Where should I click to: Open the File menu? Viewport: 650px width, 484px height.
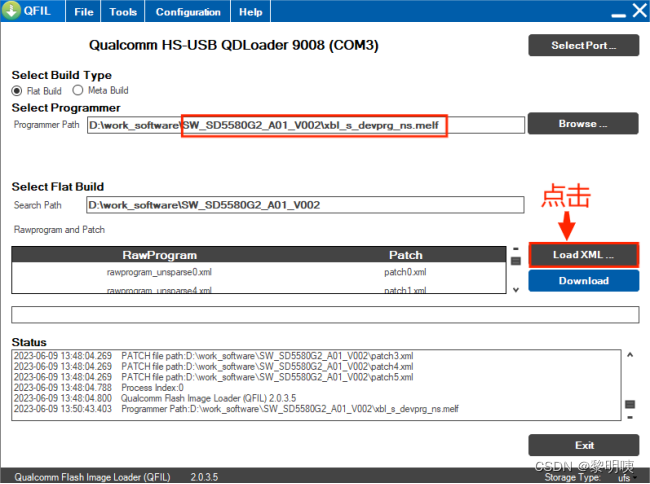[x=84, y=12]
